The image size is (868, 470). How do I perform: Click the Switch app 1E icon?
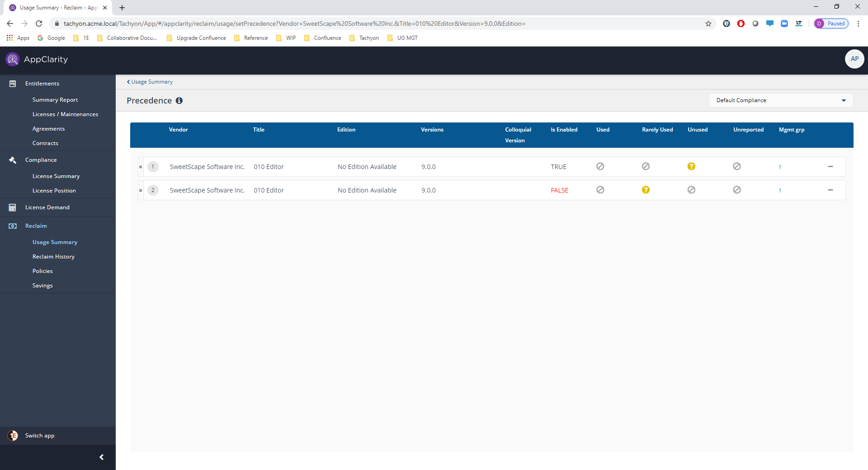(13, 436)
